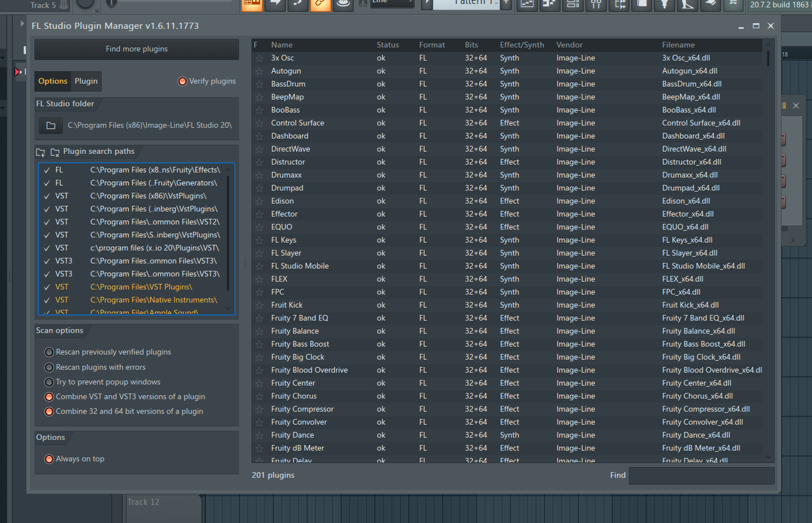
Task: Click the Find search field
Action: tap(701, 476)
